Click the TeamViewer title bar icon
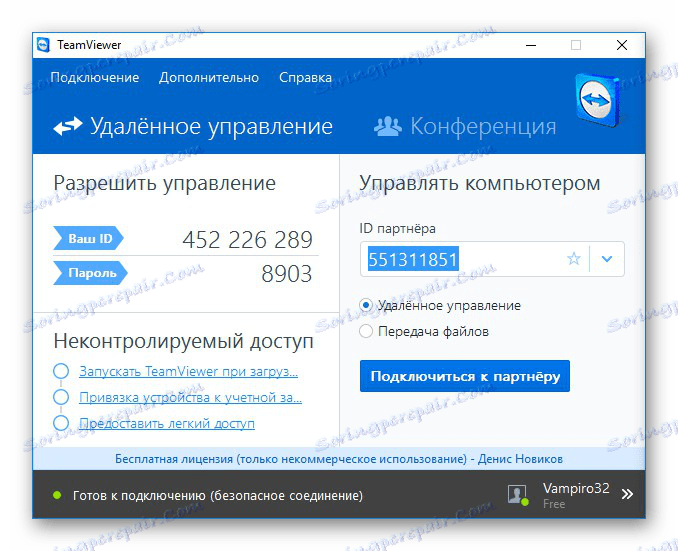This screenshot has width=678, height=551. click(43, 45)
